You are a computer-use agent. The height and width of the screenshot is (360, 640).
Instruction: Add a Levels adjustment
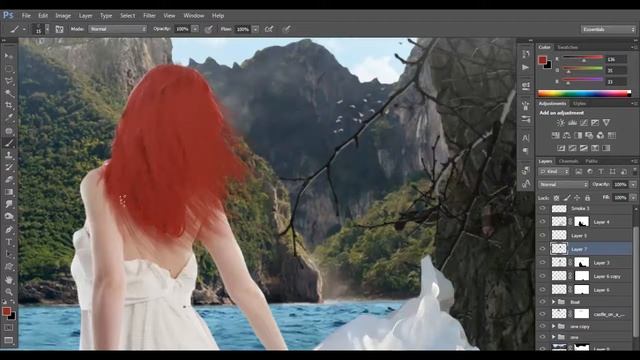572,122
